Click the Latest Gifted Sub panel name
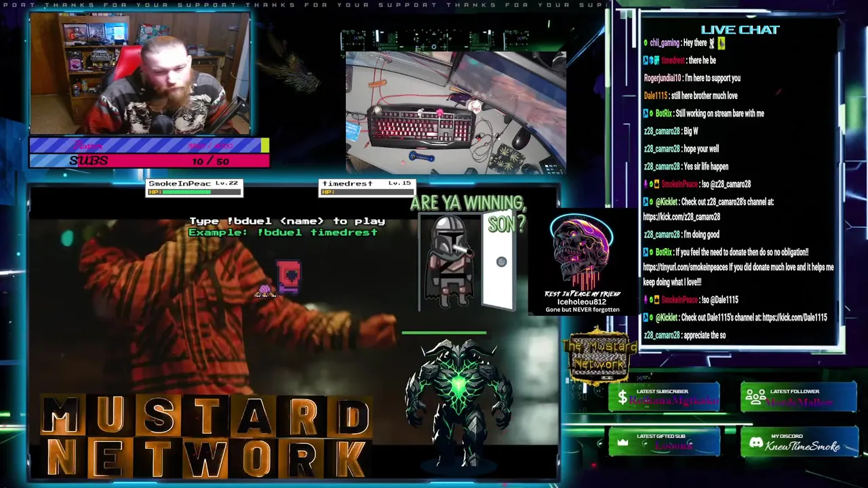 [674, 446]
